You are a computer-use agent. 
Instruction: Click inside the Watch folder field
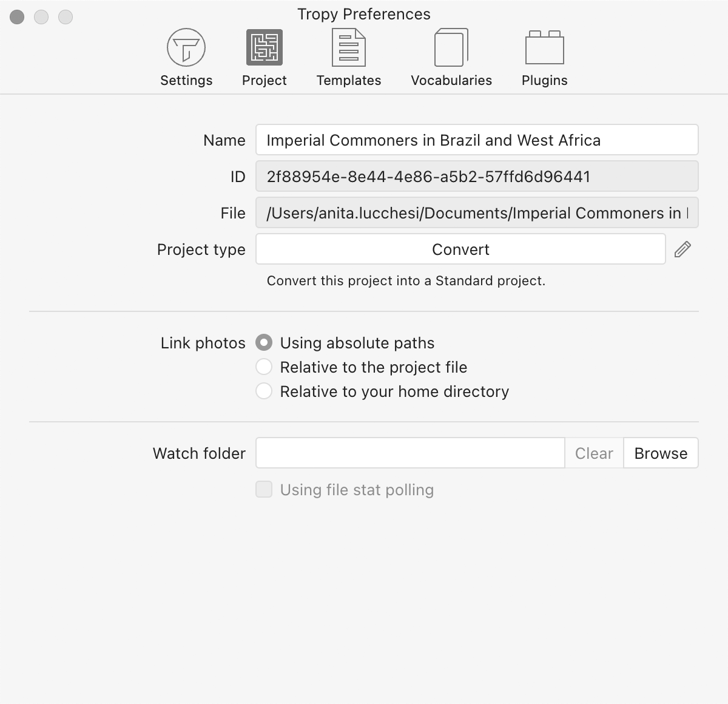(x=410, y=453)
